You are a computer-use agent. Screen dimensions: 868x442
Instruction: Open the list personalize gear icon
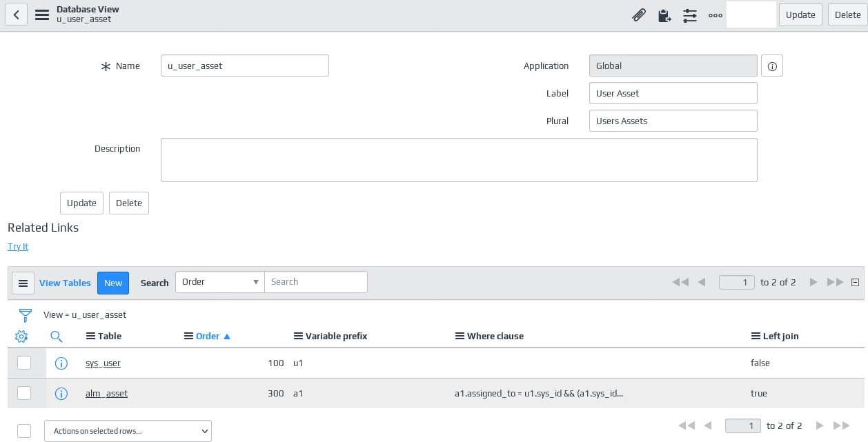[x=21, y=336]
